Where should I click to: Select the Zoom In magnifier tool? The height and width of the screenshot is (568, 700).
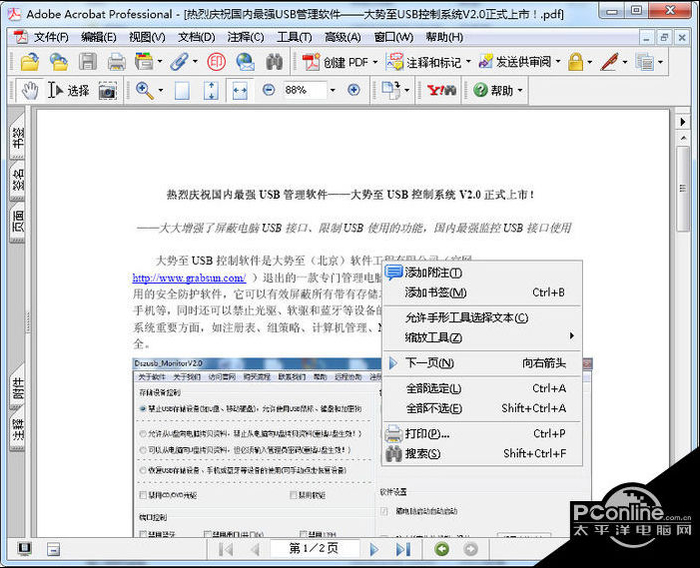point(144,90)
